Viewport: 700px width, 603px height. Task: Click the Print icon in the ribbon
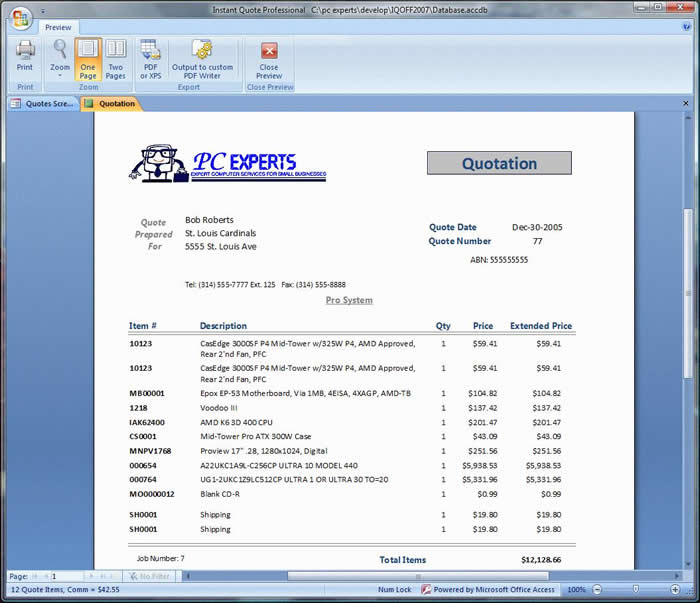pyautogui.click(x=25, y=55)
